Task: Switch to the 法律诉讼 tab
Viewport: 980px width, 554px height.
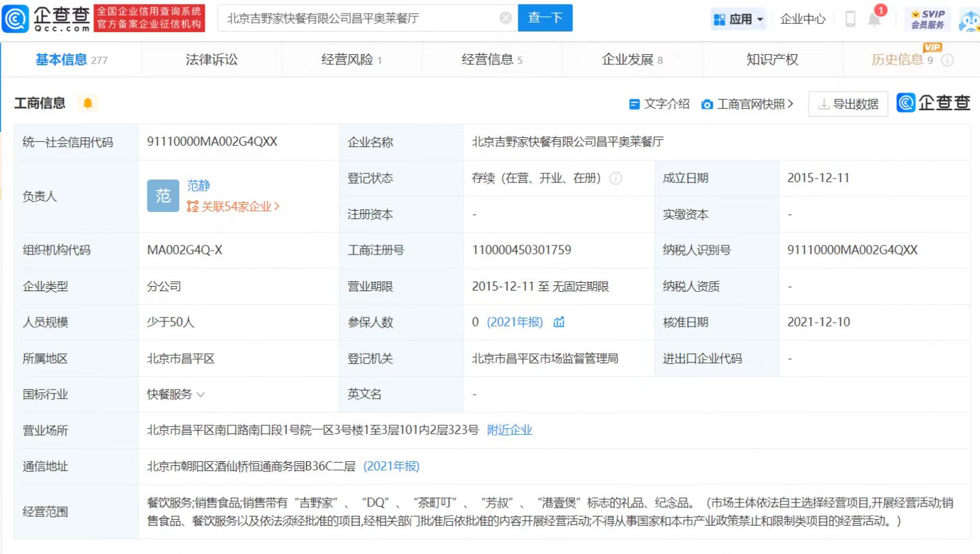Action: click(211, 60)
